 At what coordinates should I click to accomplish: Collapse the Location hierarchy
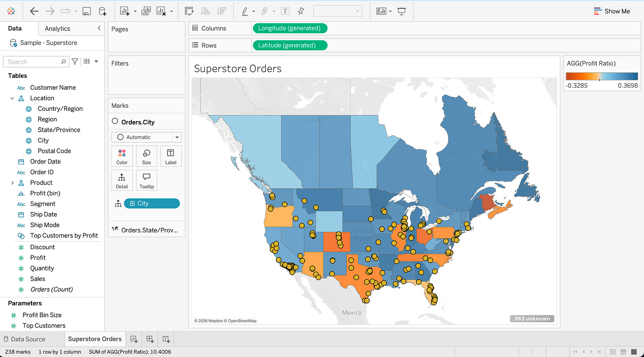pos(12,99)
